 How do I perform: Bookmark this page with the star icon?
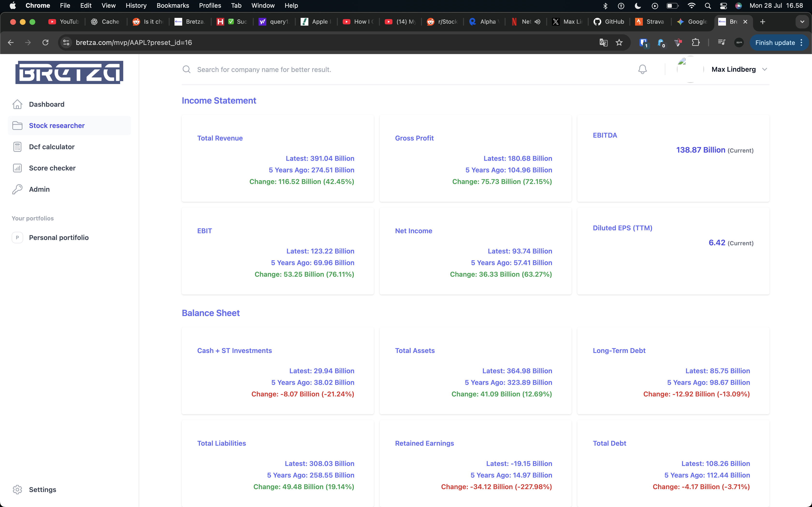pyautogui.click(x=619, y=42)
